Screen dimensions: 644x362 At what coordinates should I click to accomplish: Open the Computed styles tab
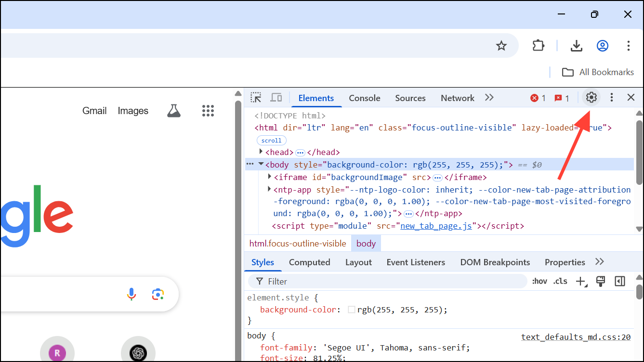point(309,262)
